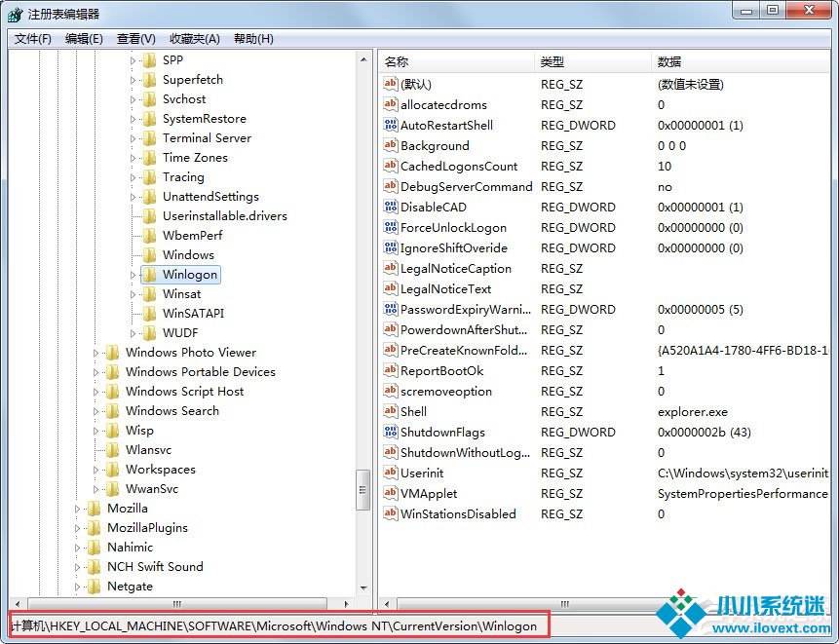
Task: Click the WbemPerf folder icon
Action: pyautogui.click(x=150, y=236)
